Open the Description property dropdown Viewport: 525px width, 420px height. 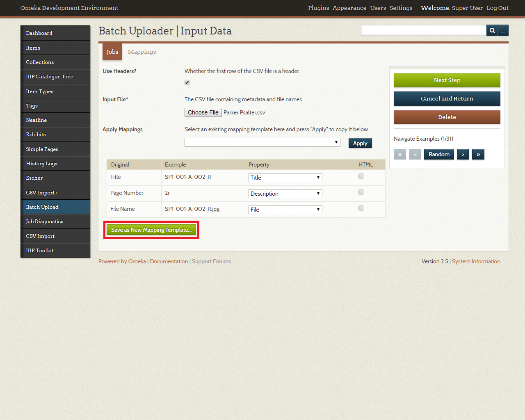[285, 194]
